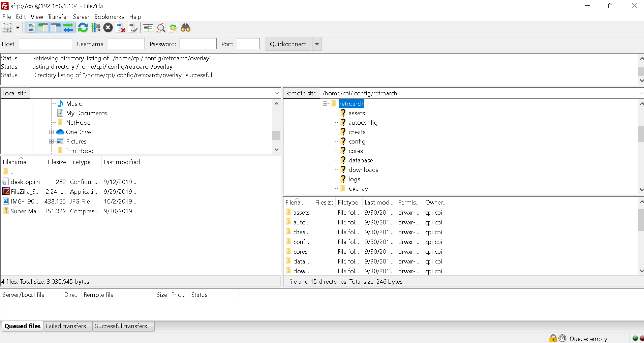Open the Bookmarks menu
Viewport: 644px width, 343px height.
[109, 17]
